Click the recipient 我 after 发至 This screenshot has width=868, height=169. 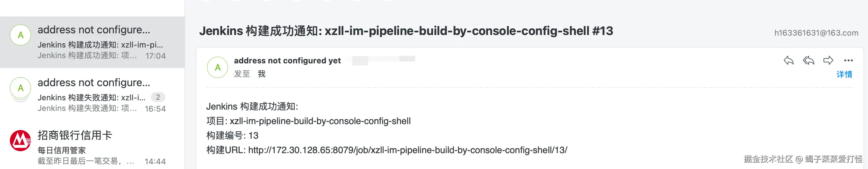(261, 74)
